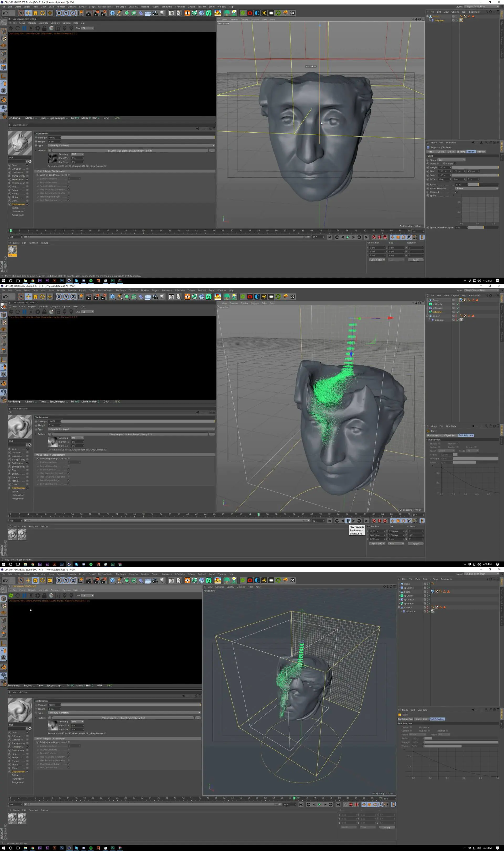The width and height of the screenshot is (504, 851).
Task: Collapse Sub Polygon Displacement section in bottom screenshot
Action: 37,739
